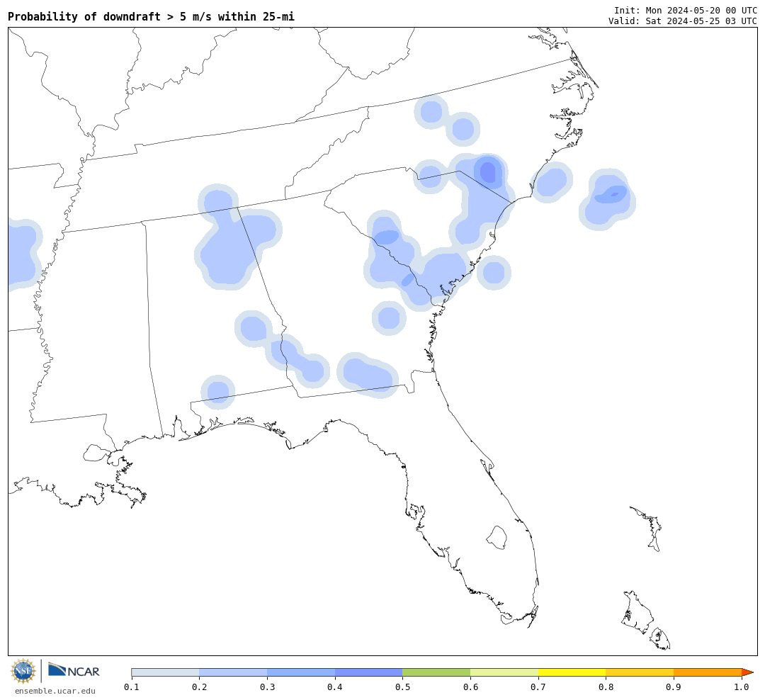The height and width of the screenshot is (700, 765).
Task: Open the ensemble.ucar.edu link text
Action: [x=55, y=691]
